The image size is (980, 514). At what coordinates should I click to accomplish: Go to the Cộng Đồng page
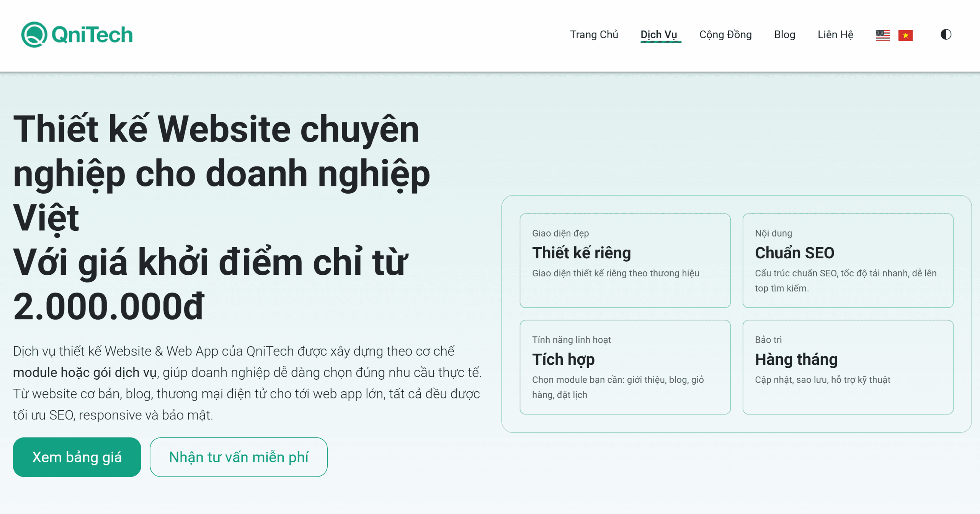tap(725, 34)
